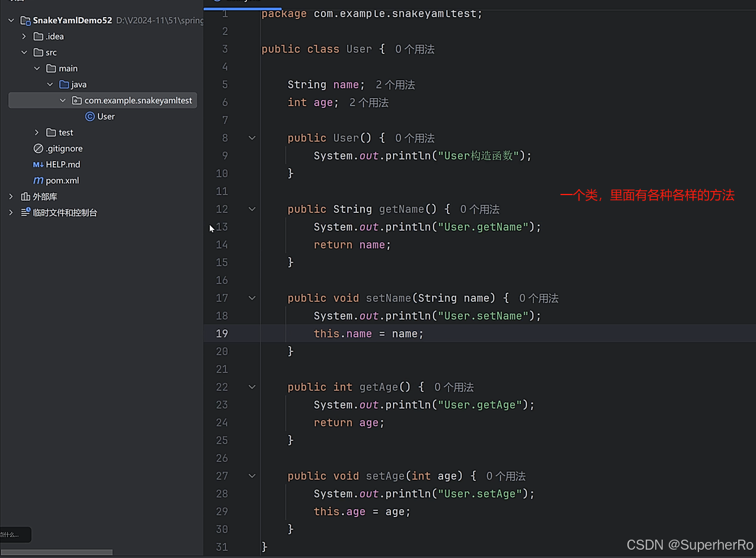Click the '0 个用法' hint on class User

click(415, 49)
